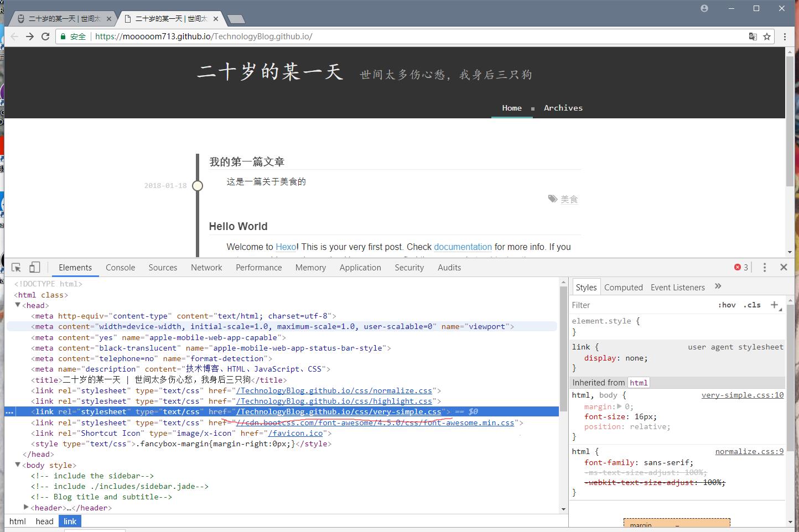Image resolution: width=799 pixels, height=532 pixels.
Task: Toggle the .cls class editor
Action: 752,305
